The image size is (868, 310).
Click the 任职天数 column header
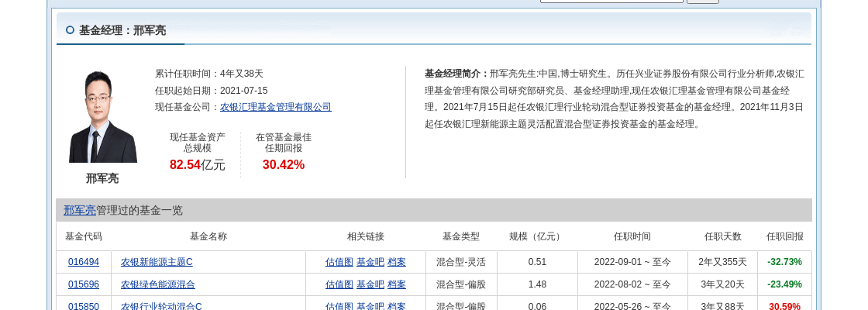(x=722, y=236)
